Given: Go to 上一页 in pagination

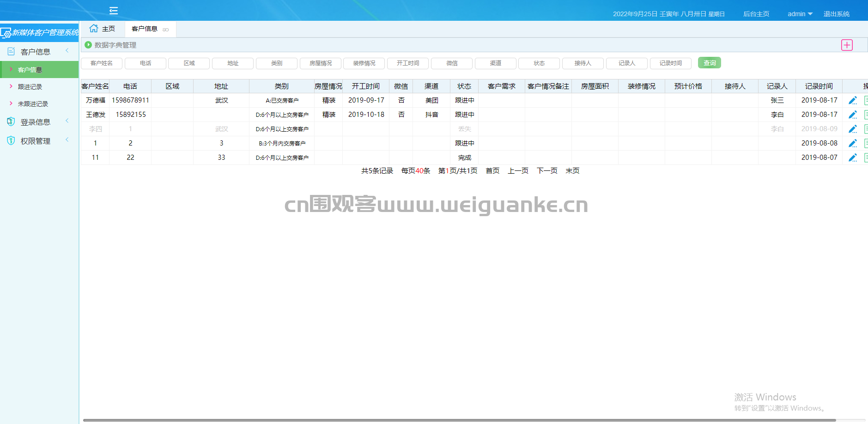Looking at the screenshot, I should tap(518, 171).
